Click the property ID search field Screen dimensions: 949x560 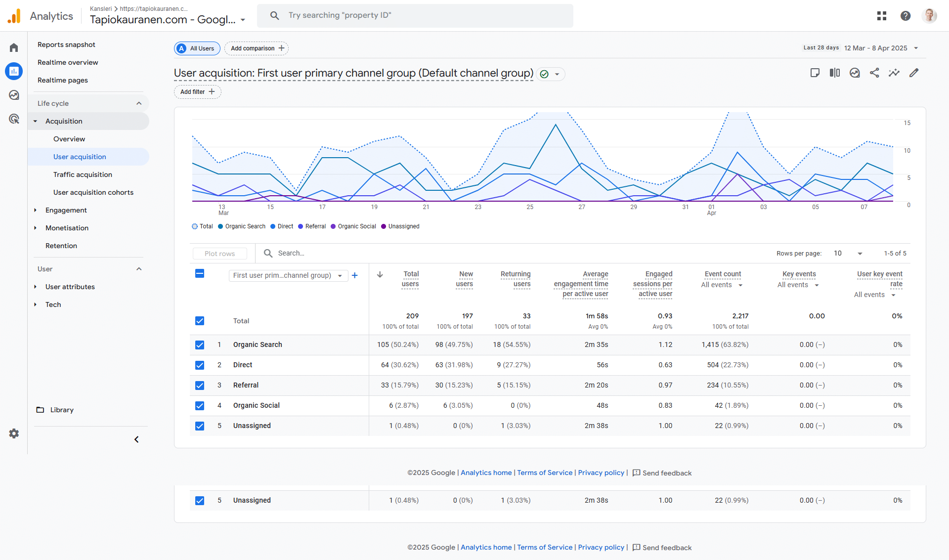coord(415,15)
